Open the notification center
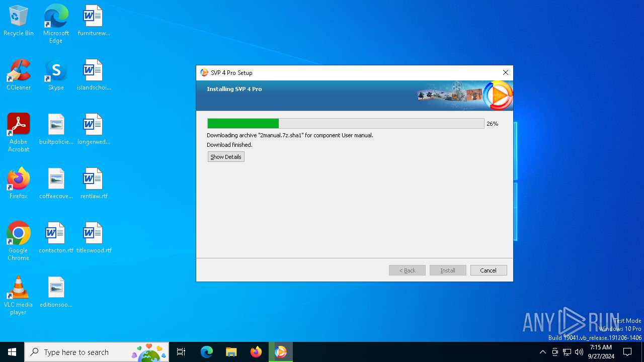 coord(627,352)
